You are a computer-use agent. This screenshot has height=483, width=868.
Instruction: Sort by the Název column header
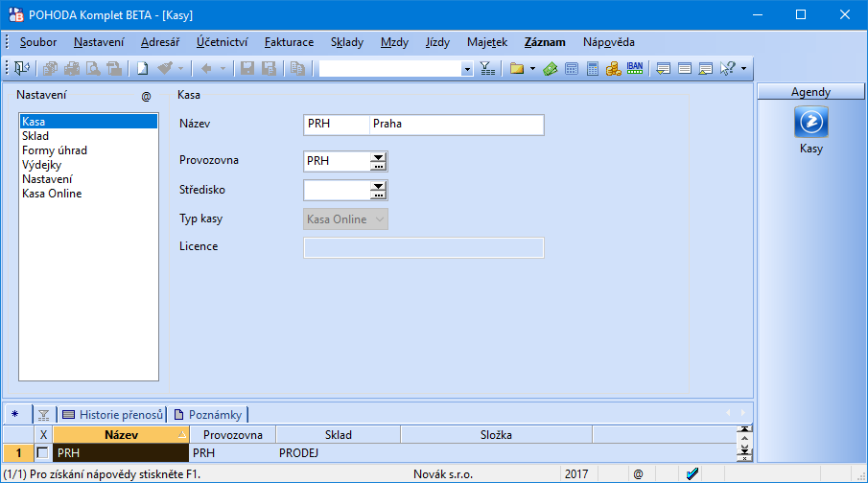121,435
